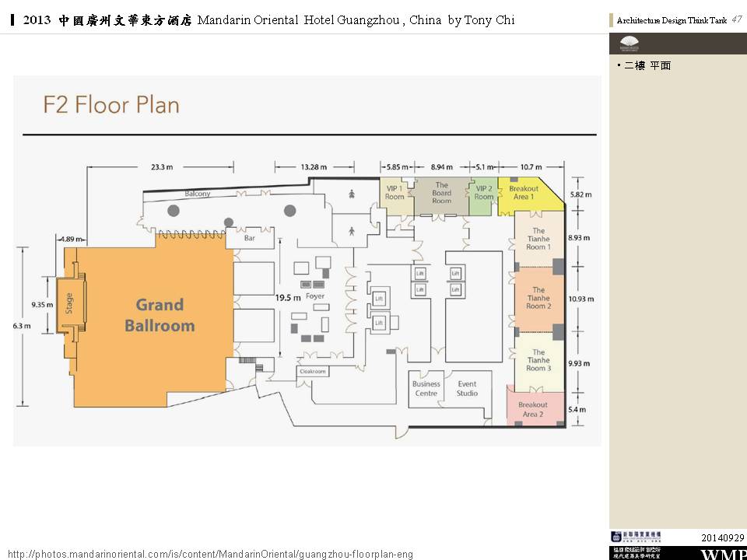Click The Board Room on the plan
Image resolution: width=747 pixels, height=560 pixels.
(441, 193)
